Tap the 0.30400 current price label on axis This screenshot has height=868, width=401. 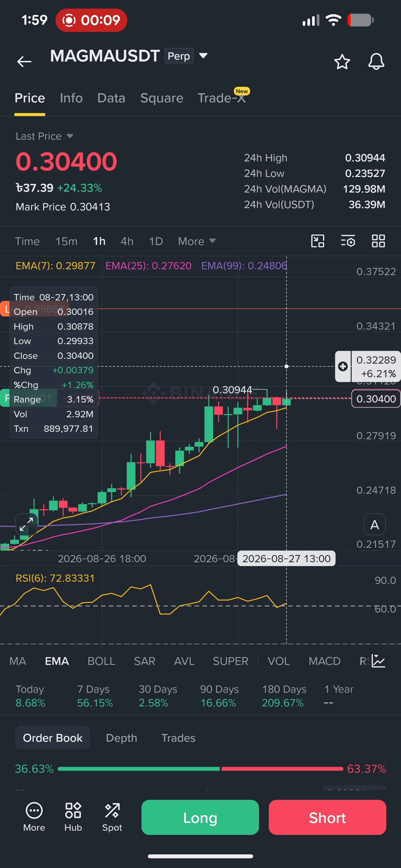tap(376, 399)
